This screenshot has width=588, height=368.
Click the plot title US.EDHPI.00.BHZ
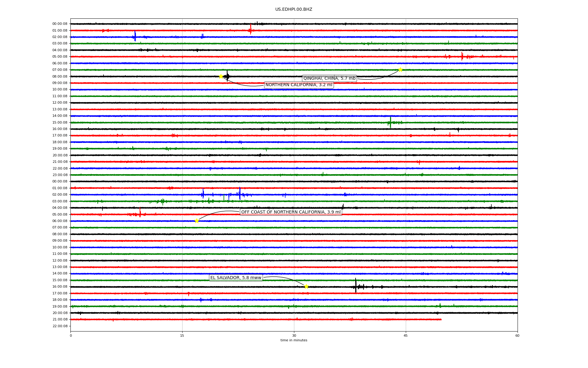click(294, 10)
